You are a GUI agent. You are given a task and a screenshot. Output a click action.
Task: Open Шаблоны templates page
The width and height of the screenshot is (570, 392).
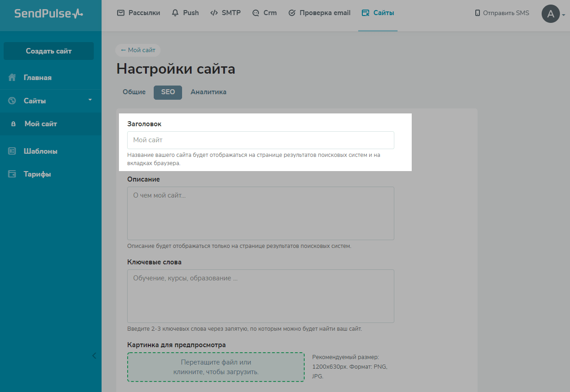(x=40, y=151)
